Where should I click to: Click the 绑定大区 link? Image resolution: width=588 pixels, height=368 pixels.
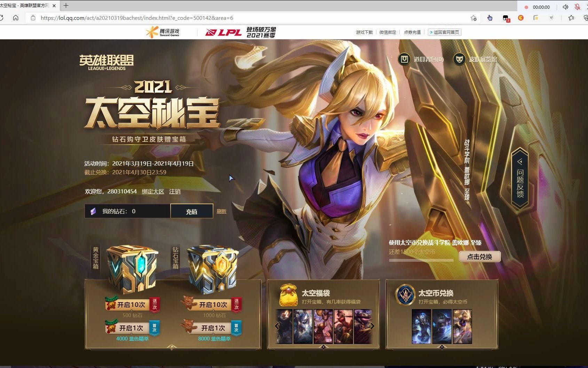point(153,191)
